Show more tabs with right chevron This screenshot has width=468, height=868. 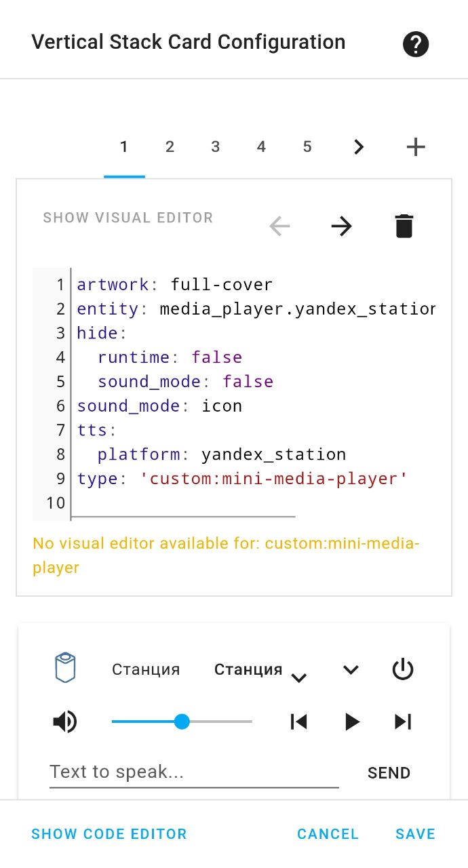(359, 146)
